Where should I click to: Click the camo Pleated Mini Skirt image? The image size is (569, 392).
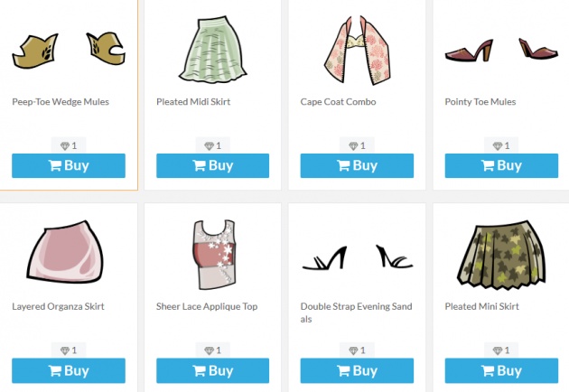tap(501, 255)
